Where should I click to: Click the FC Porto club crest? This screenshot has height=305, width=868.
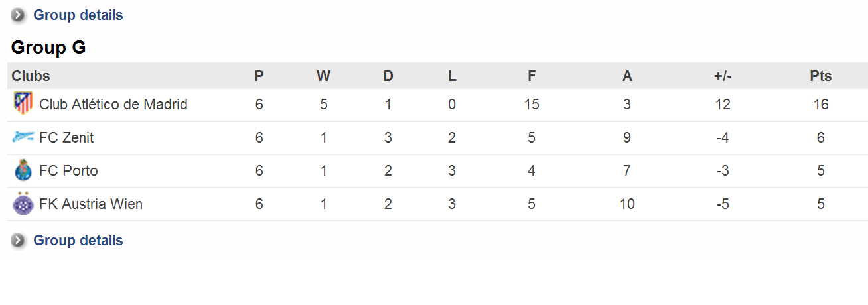click(23, 170)
